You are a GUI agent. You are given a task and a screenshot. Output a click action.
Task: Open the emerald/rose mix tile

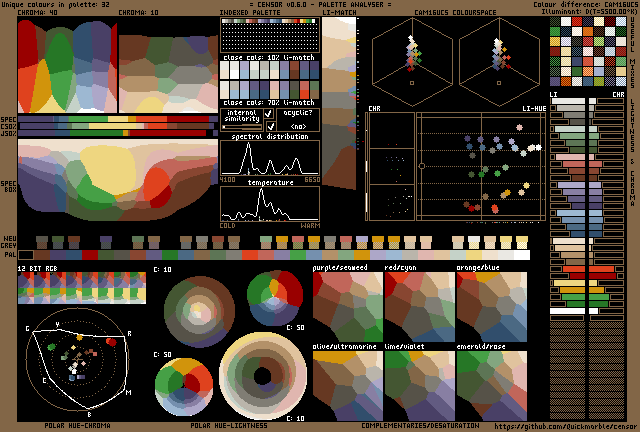click(492, 386)
